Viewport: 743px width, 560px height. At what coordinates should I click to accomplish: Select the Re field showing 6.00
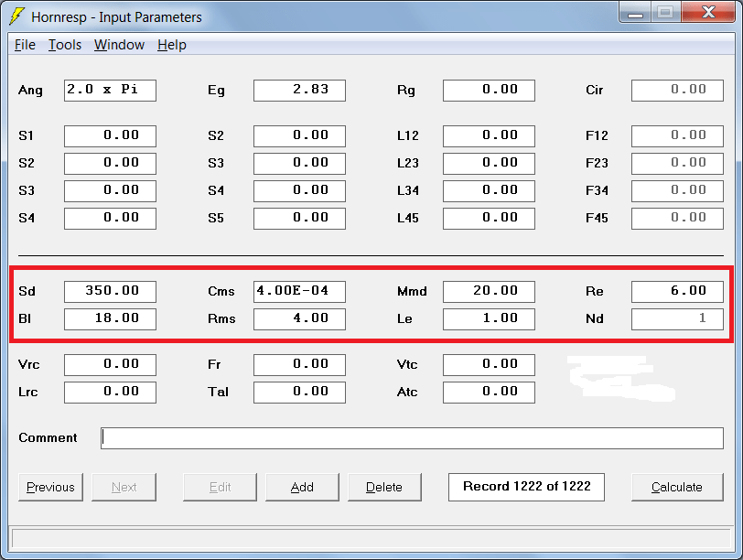click(677, 291)
